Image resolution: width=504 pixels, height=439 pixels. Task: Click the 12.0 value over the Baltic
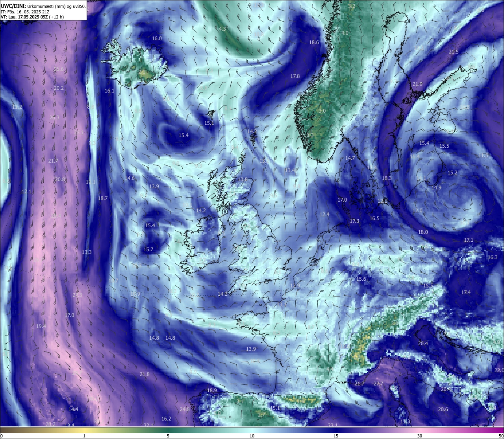coord(417,210)
